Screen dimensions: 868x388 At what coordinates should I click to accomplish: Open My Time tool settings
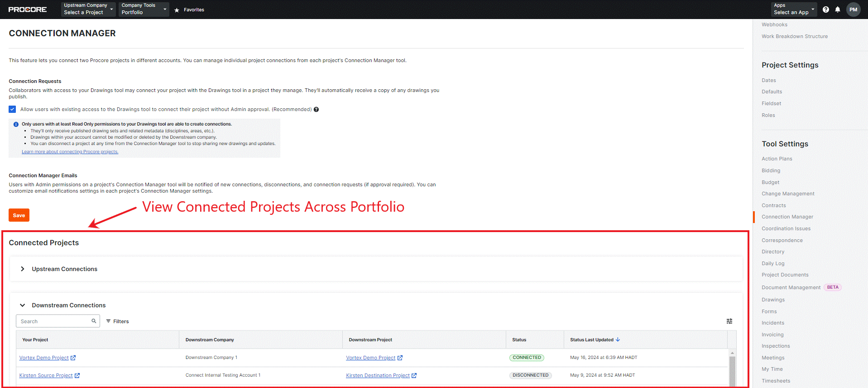[x=772, y=369]
